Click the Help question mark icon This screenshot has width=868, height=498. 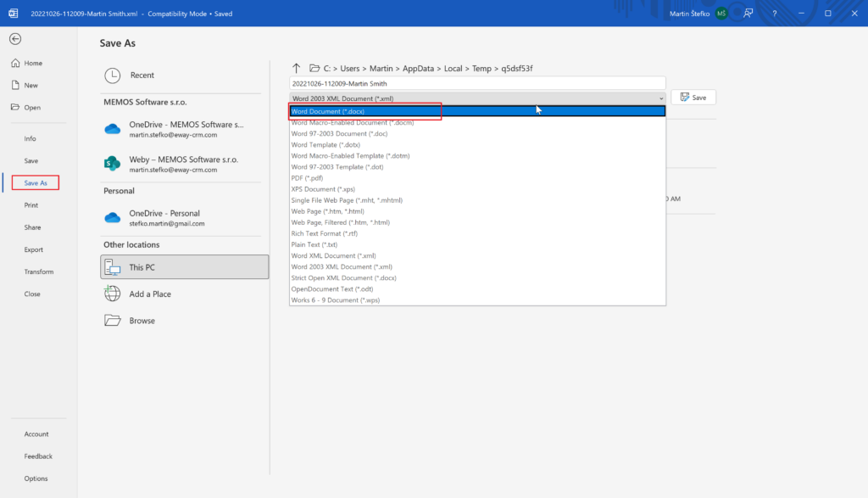[x=775, y=14]
